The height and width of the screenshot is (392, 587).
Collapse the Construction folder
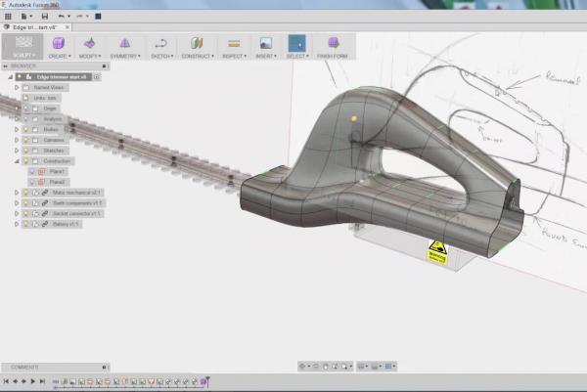click(x=17, y=161)
